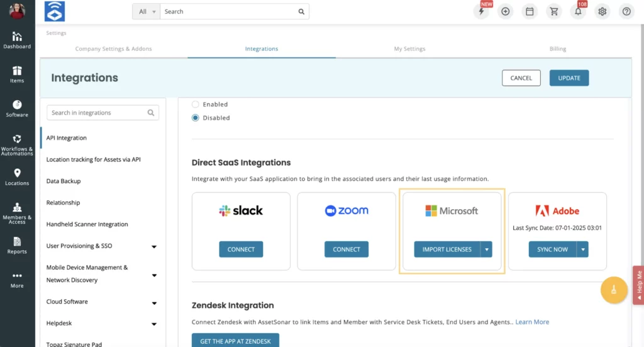Click the lightning bolt icon with NEW badge
Image resolution: width=644 pixels, height=347 pixels.
click(x=481, y=11)
